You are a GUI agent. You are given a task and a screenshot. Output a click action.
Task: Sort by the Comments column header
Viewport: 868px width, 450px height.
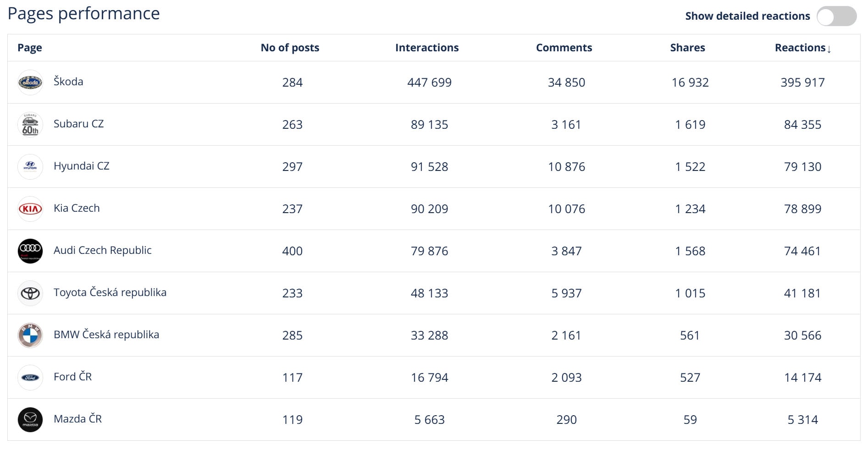pyautogui.click(x=564, y=48)
